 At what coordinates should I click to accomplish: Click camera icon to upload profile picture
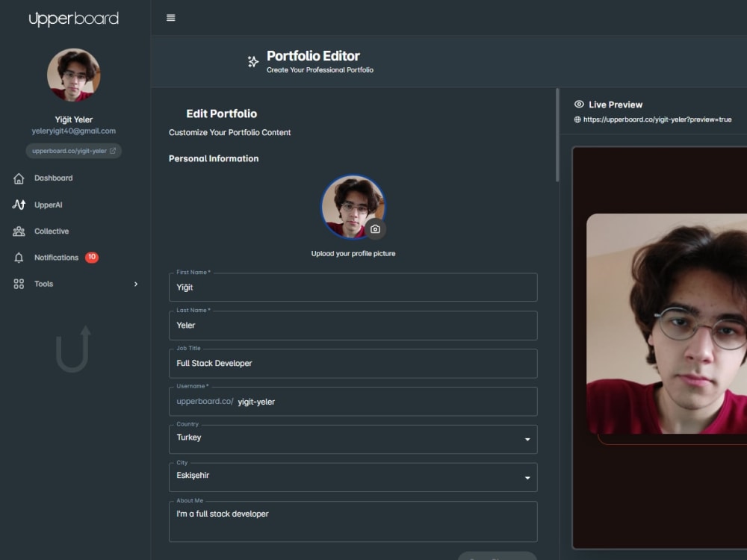pyautogui.click(x=376, y=229)
